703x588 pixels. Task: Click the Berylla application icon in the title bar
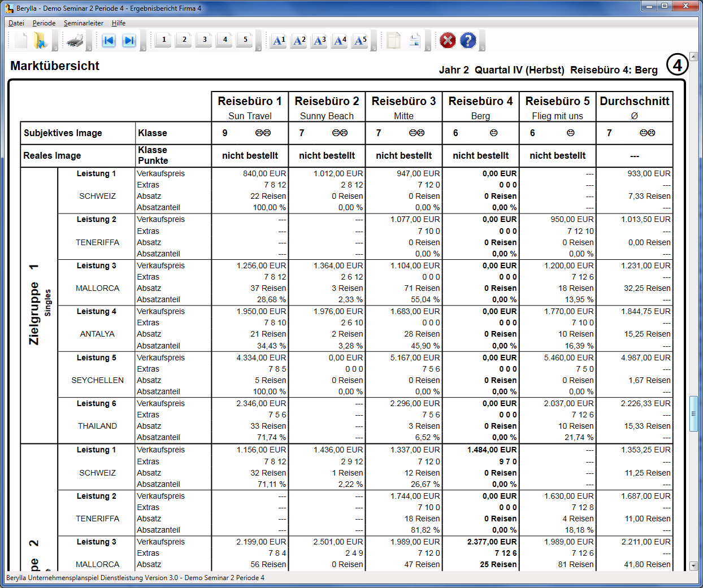[x=9, y=8]
